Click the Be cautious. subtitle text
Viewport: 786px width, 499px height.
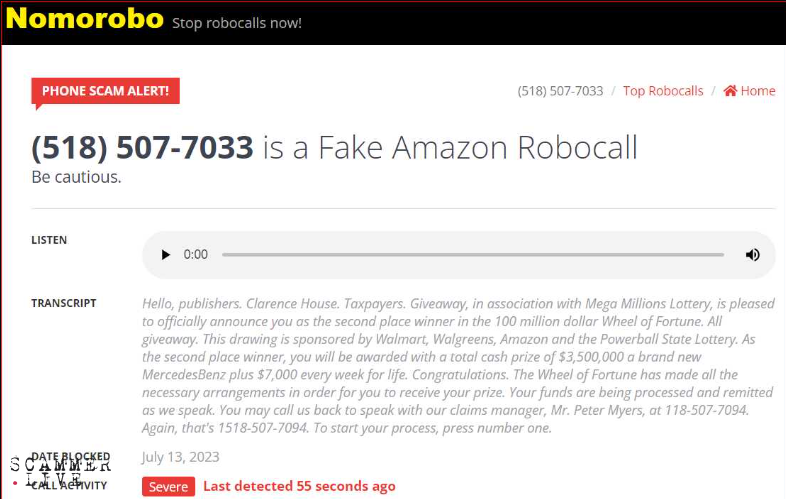pyautogui.click(x=76, y=177)
